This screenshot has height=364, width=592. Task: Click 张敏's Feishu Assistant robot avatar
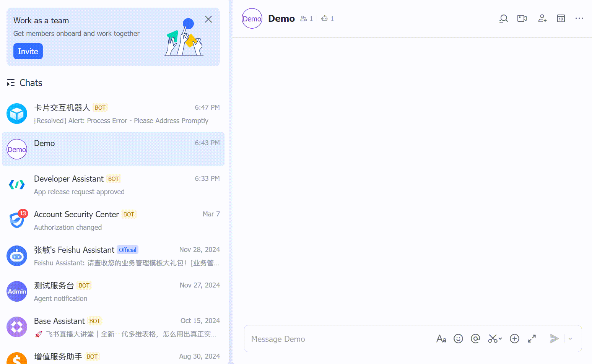17,256
